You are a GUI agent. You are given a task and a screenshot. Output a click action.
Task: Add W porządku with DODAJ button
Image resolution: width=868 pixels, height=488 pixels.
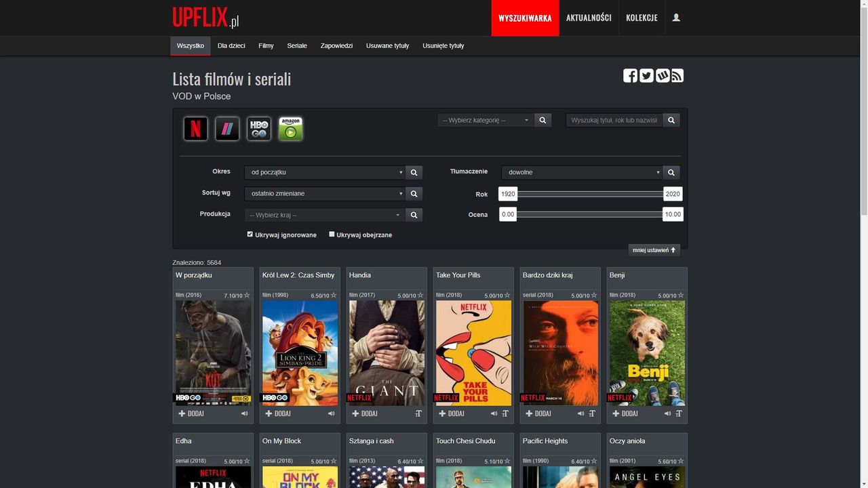191,413
